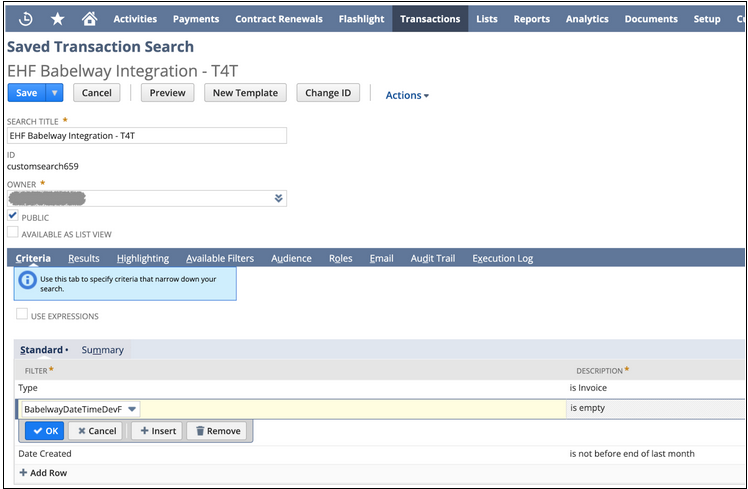
Task: Click the plus icon beside Add Row
Action: (23, 473)
